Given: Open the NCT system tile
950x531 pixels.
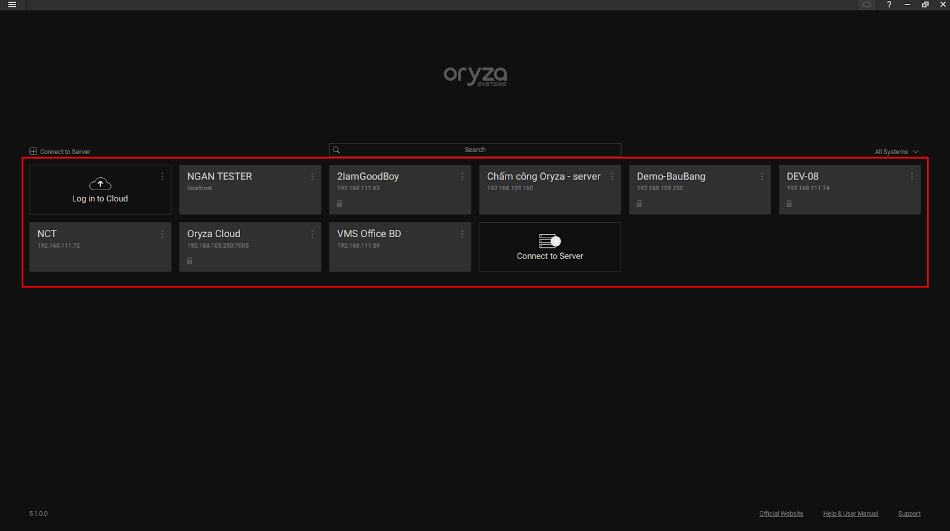Looking at the screenshot, I should (x=100, y=247).
